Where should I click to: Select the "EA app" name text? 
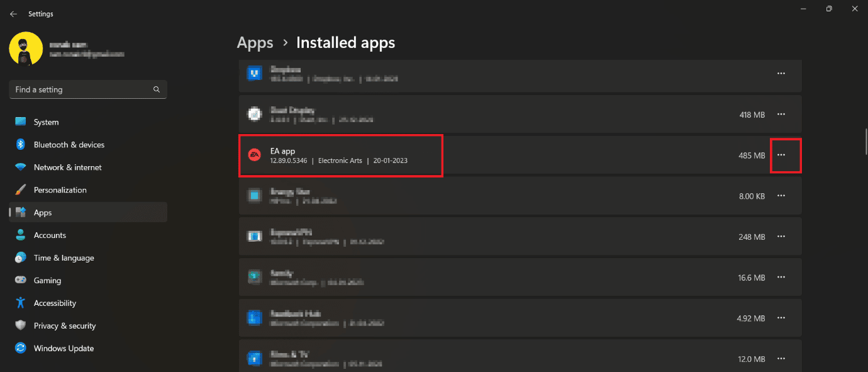(282, 151)
